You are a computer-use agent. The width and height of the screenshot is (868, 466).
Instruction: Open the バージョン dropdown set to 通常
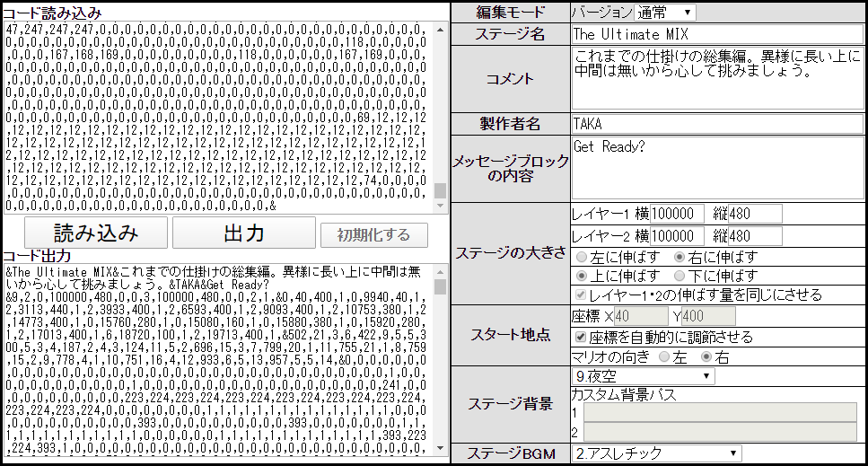665,13
